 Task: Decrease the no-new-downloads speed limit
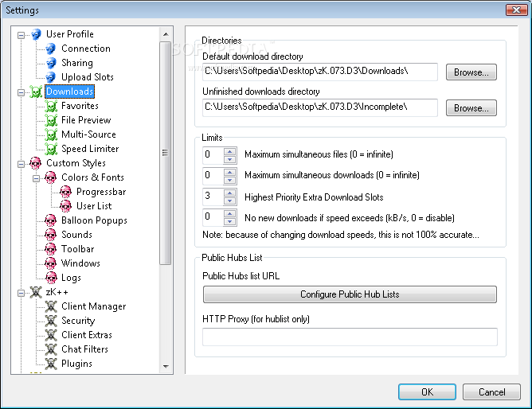230,221
